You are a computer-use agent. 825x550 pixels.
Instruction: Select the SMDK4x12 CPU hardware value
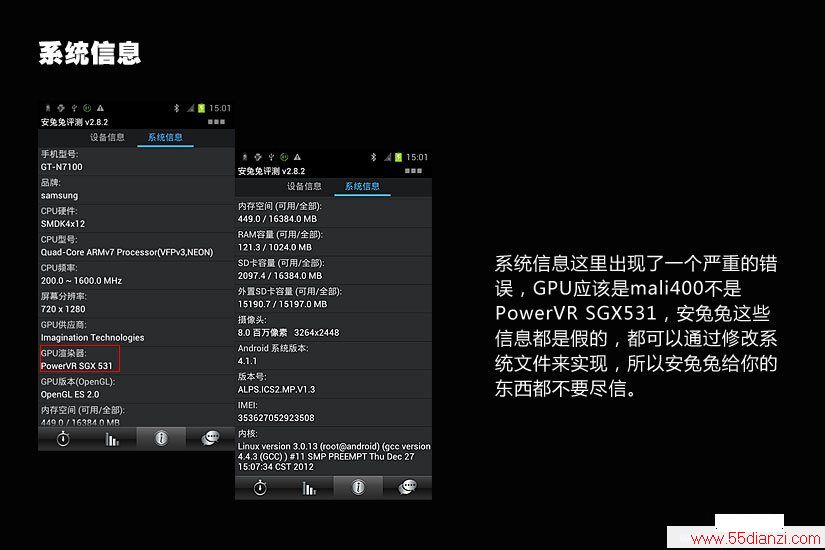pyautogui.click(x=63, y=224)
